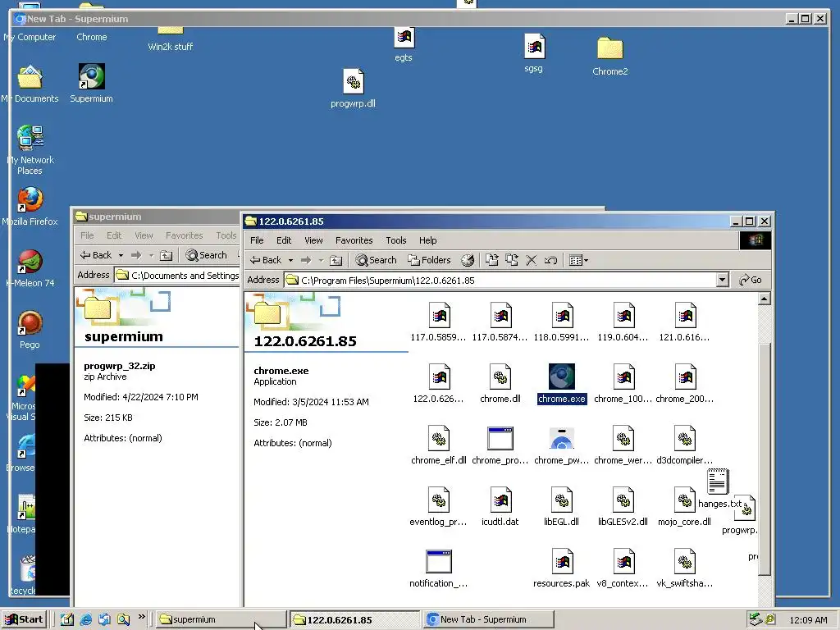This screenshot has height=630, width=840.
Task: Select the mojo_core.dll file
Action: 684,507
